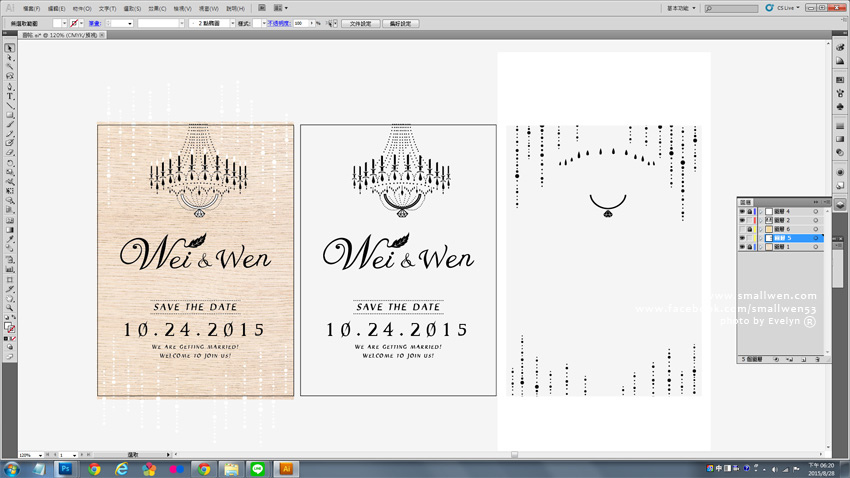The image size is (850, 478).
Task: Select the Lasso tool
Action: [10, 76]
